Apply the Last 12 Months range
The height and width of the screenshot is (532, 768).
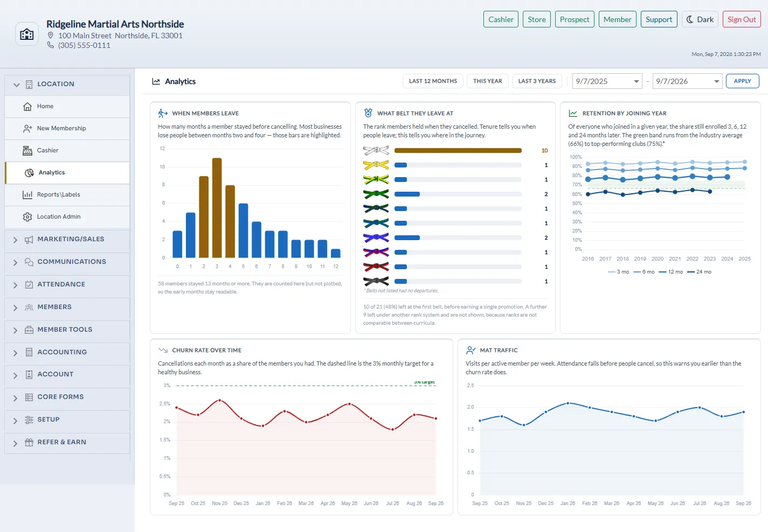[433, 81]
